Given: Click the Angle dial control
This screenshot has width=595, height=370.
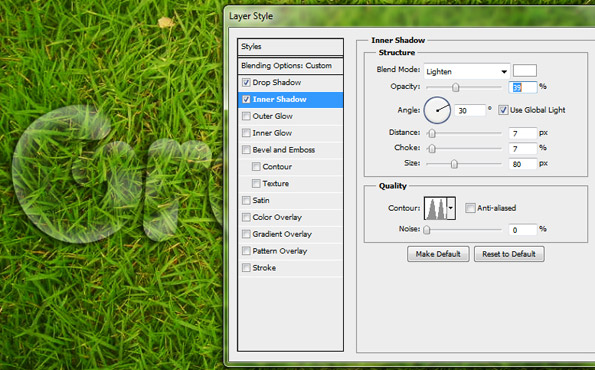Looking at the screenshot, I should 437,110.
